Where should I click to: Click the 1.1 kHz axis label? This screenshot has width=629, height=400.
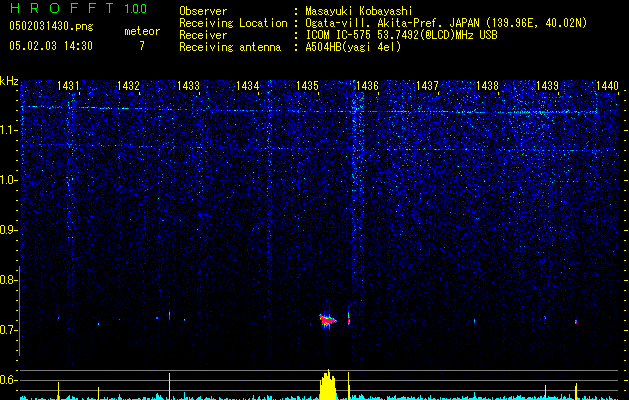click(8, 130)
